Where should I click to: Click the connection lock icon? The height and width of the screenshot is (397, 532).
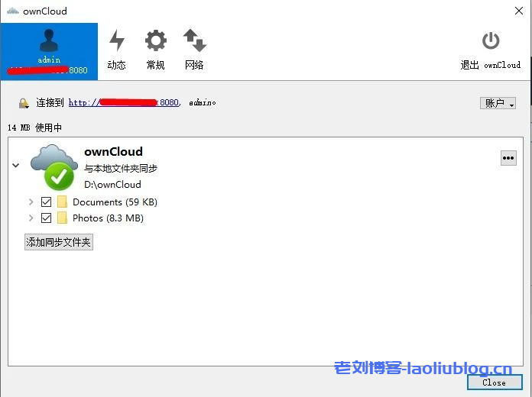click(x=24, y=103)
